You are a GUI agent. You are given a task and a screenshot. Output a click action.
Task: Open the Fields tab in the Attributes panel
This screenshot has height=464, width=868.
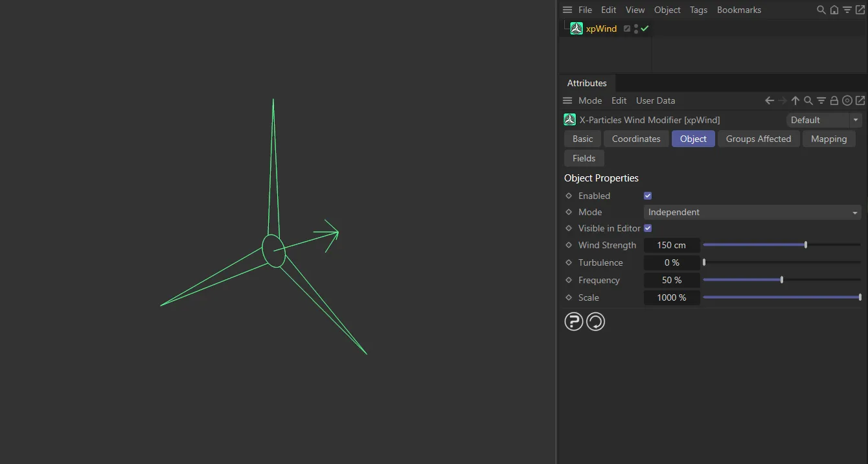[x=584, y=158]
